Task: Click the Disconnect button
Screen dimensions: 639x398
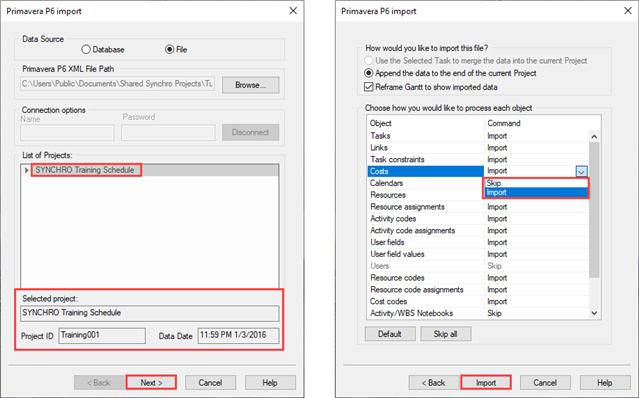Action: pyautogui.click(x=250, y=132)
